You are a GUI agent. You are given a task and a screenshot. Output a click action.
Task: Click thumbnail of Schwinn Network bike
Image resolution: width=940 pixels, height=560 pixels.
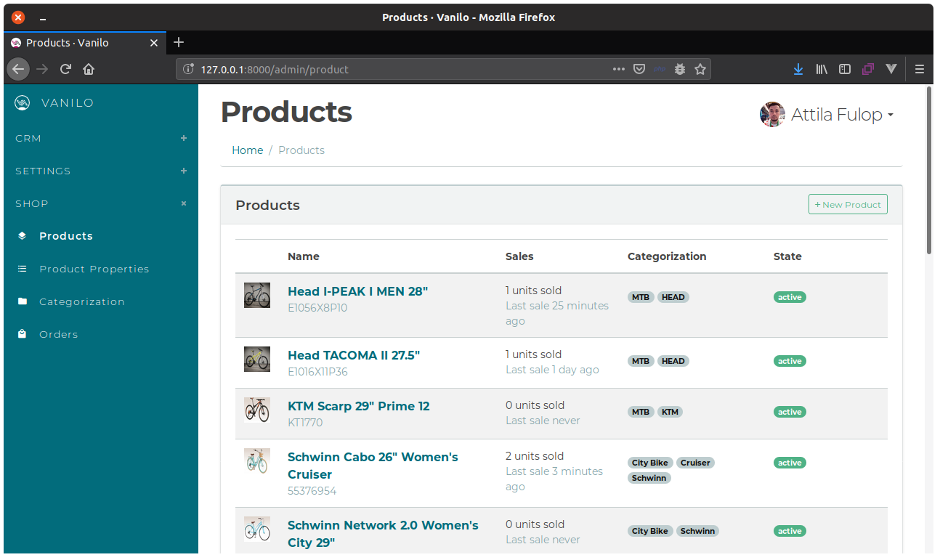(257, 529)
